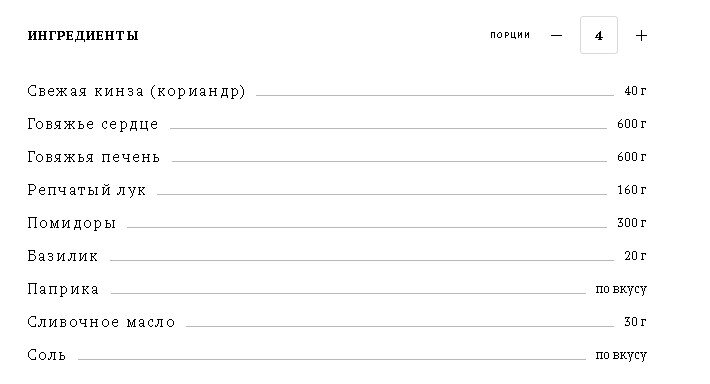710x384 pixels.
Task: Increase portions with the plus icon
Action: 641,35
